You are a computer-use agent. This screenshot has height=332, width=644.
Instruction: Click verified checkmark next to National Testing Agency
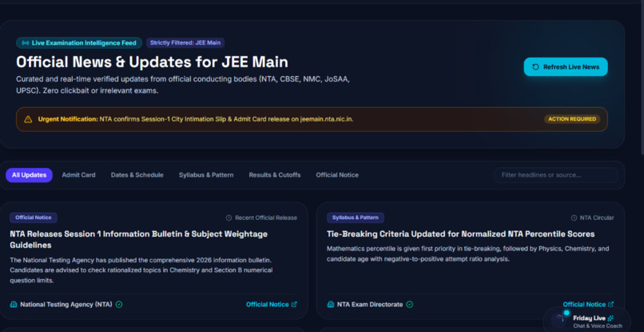pos(119,305)
